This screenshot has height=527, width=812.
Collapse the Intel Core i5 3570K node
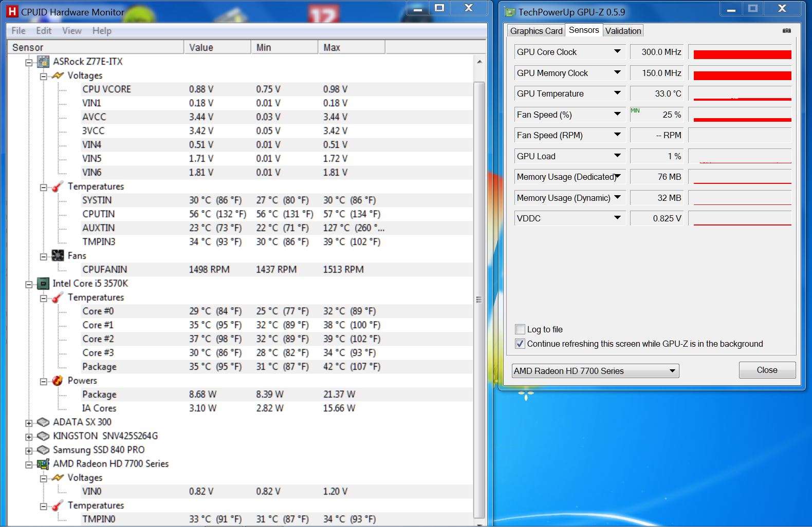pos(29,285)
